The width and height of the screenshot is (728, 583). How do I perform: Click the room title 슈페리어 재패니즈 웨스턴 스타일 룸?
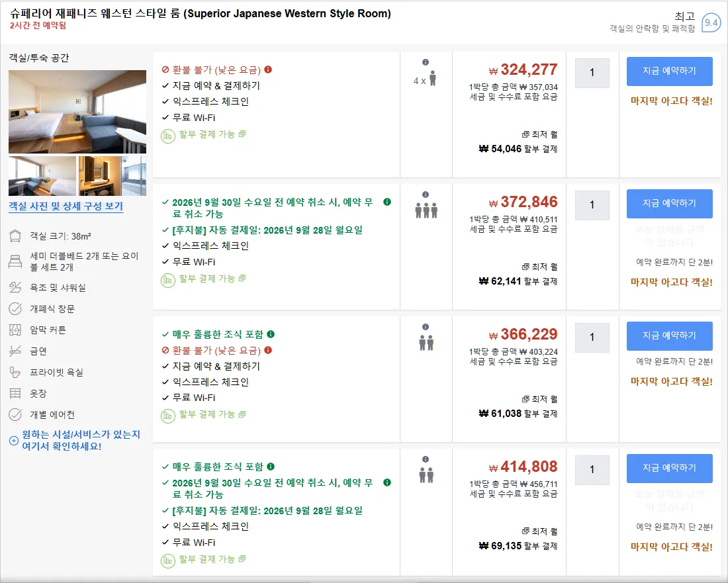(x=201, y=13)
